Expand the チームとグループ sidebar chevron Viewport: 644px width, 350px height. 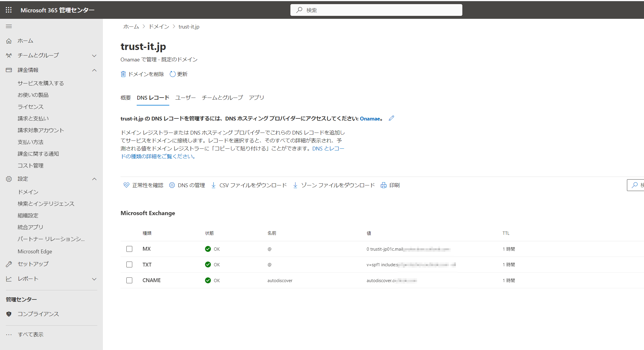pyautogui.click(x=94, y=56)
